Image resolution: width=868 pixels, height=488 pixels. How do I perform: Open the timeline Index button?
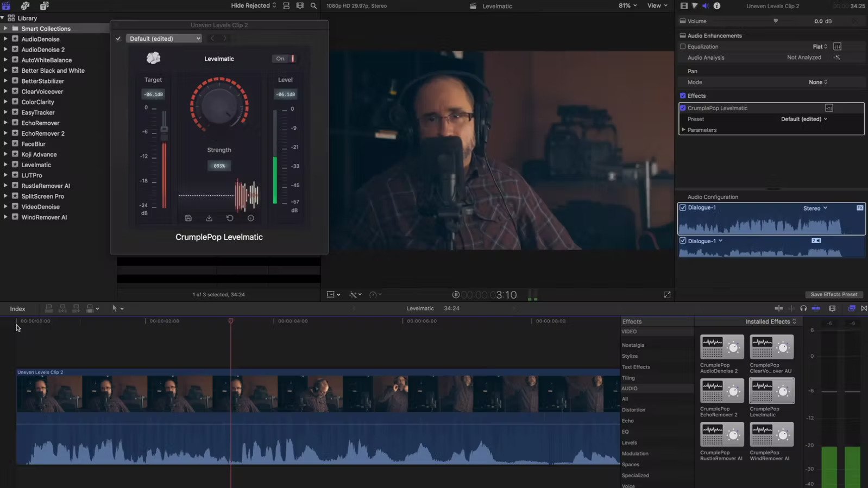[17, 308]
